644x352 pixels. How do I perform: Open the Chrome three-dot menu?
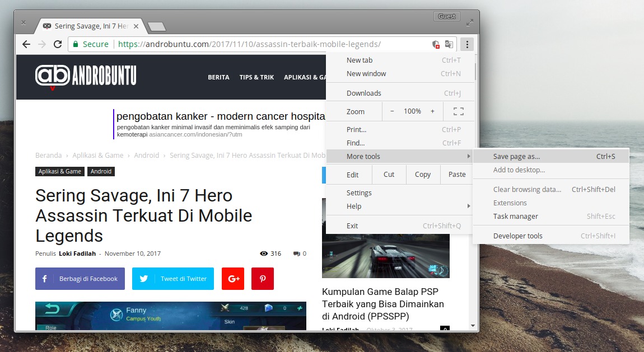click(x=466, y=44)
